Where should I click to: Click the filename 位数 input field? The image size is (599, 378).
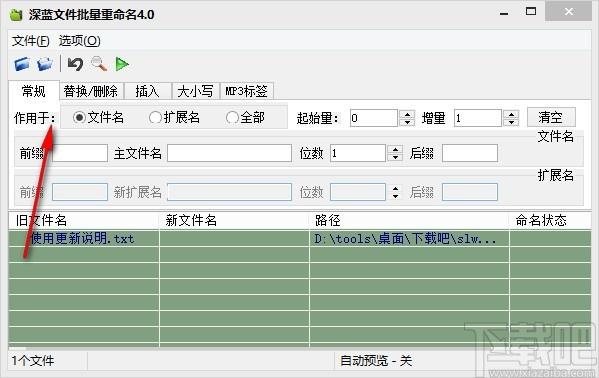tap(358, 153)
